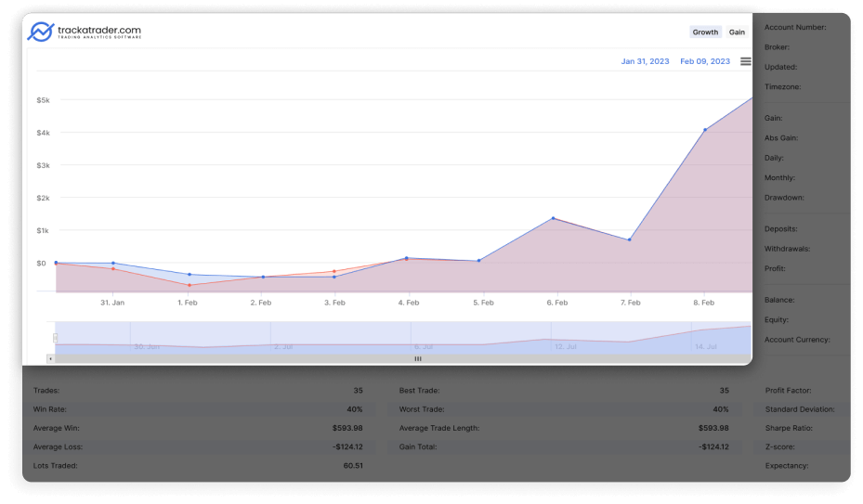This screenshot has width=863, height=504.
Task: Switch to the Growth chart tab
Action: pos(705,32)
